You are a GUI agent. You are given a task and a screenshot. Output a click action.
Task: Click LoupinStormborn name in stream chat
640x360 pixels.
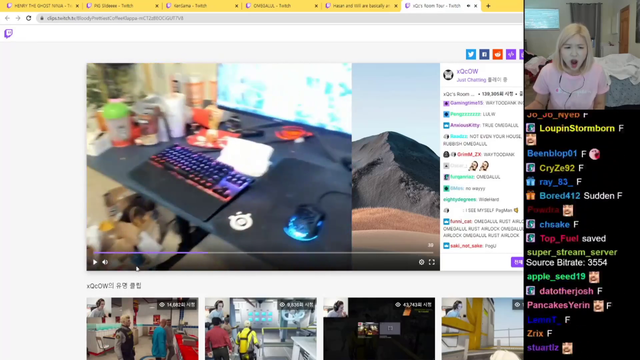(577, 129)
